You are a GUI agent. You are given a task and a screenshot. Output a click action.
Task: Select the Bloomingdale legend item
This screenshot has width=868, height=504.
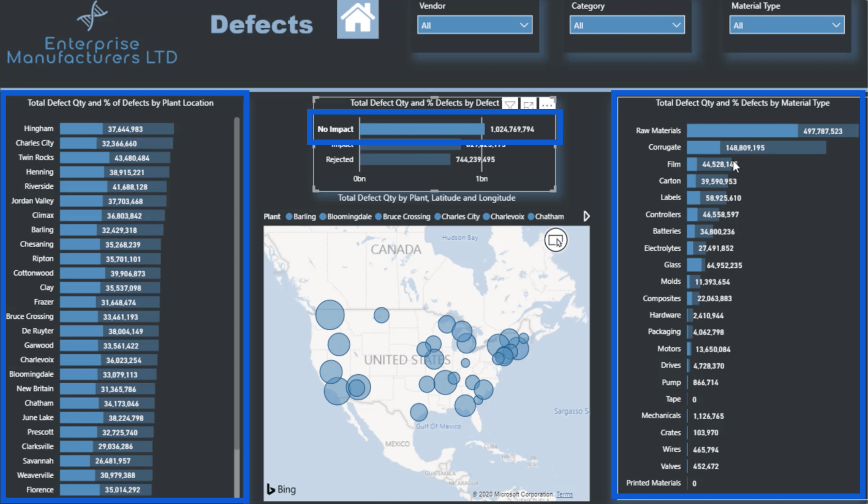coord(345,217)
